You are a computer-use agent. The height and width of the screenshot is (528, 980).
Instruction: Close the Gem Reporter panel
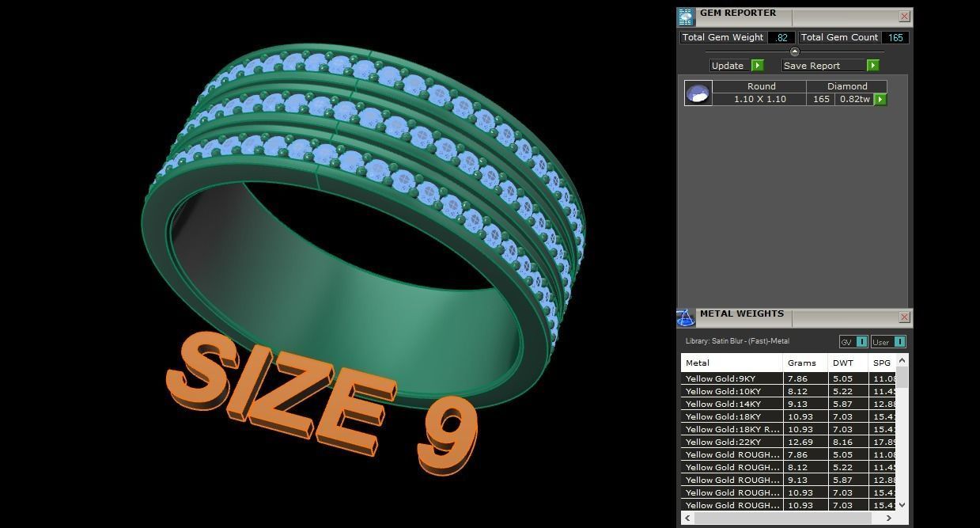904,17
